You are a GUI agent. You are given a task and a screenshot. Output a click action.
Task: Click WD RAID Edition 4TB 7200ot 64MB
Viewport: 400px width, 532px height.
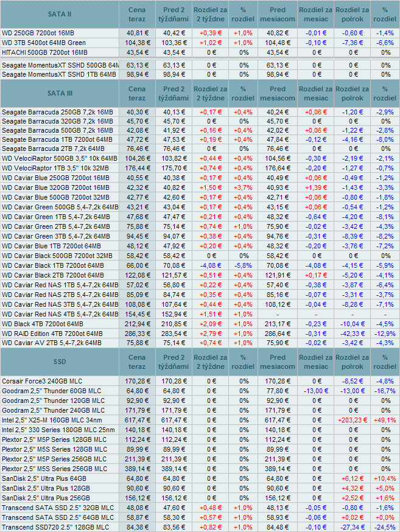pyautogui.click(x=52, y=334)
